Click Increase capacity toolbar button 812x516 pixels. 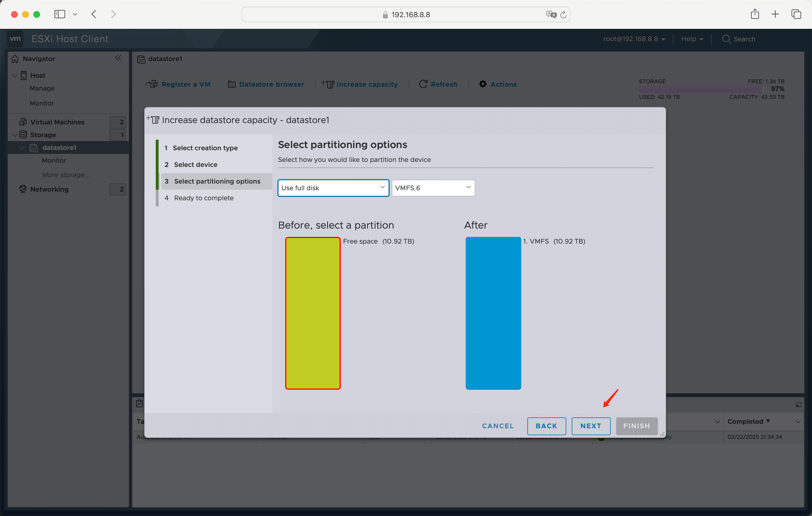click(x=359, y=84)
